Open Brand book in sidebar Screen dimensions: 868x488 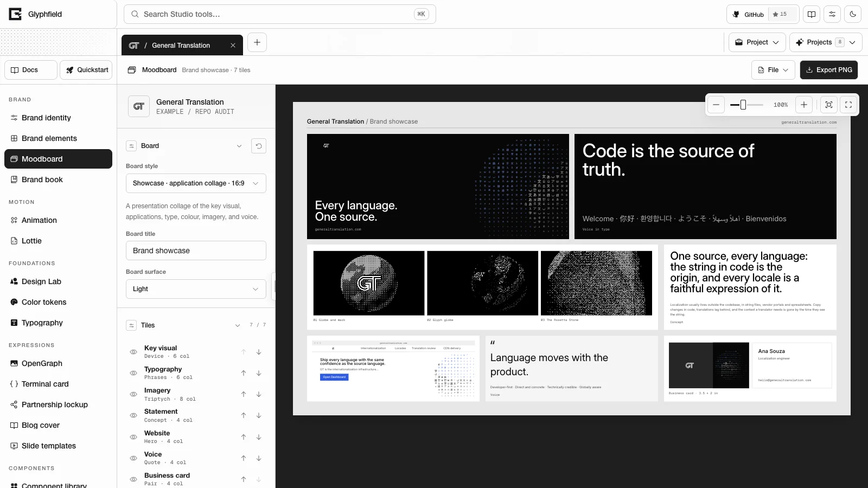click(58, 179)
